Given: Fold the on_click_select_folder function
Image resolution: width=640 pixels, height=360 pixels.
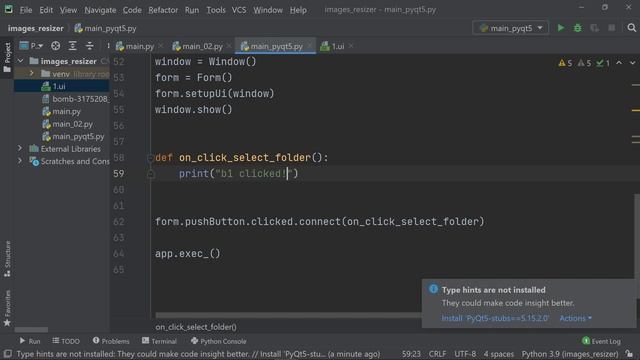Looking at the screenshot, I should point(150,158).
